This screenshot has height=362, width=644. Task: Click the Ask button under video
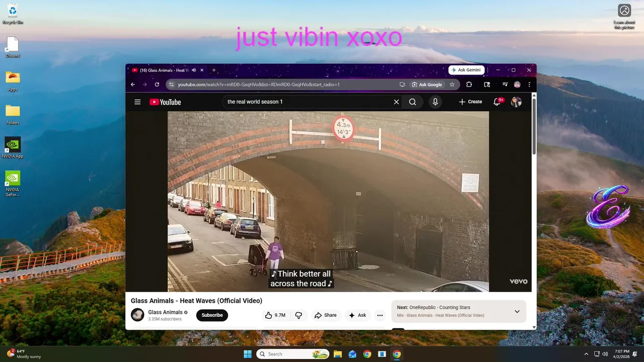point(358,315)
